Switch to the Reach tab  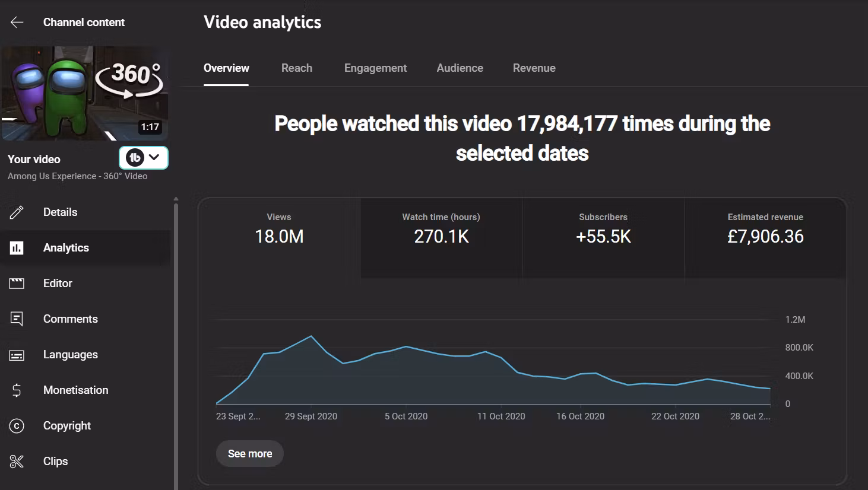(x=297, y=68)
